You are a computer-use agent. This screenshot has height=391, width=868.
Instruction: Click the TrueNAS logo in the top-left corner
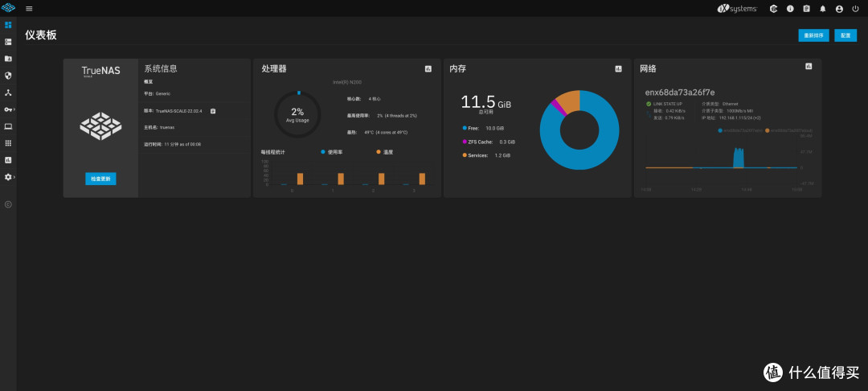(8, 8)
